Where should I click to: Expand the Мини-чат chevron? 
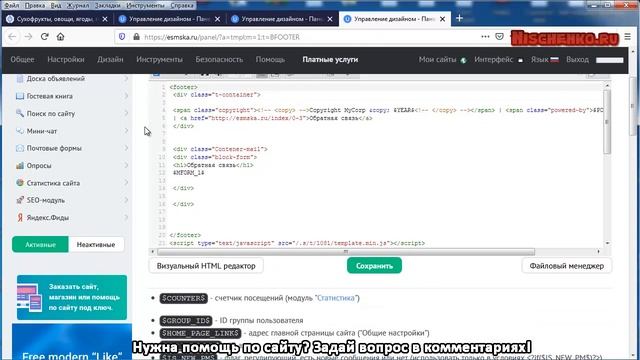[x=126, y=131]
